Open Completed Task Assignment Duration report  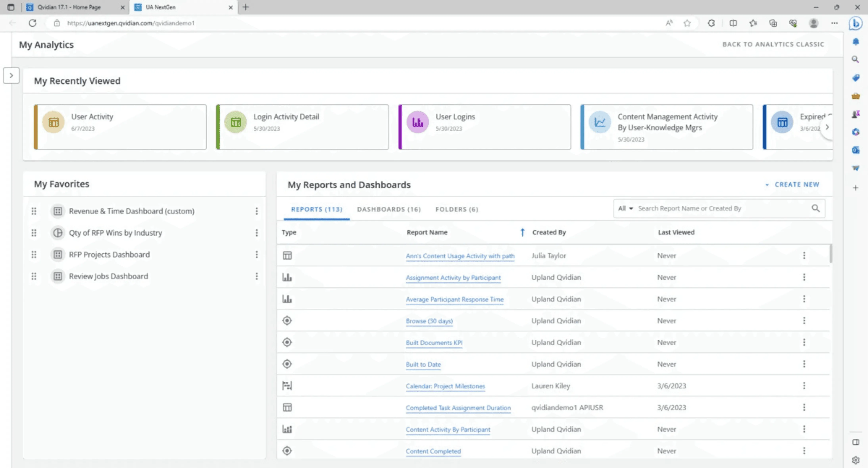click(x=458, y=408)
